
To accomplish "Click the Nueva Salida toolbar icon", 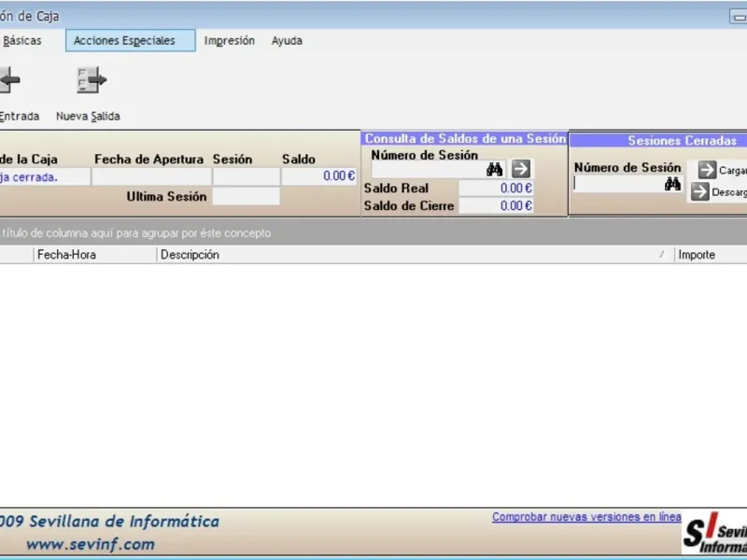I will [x=92, y=79].
